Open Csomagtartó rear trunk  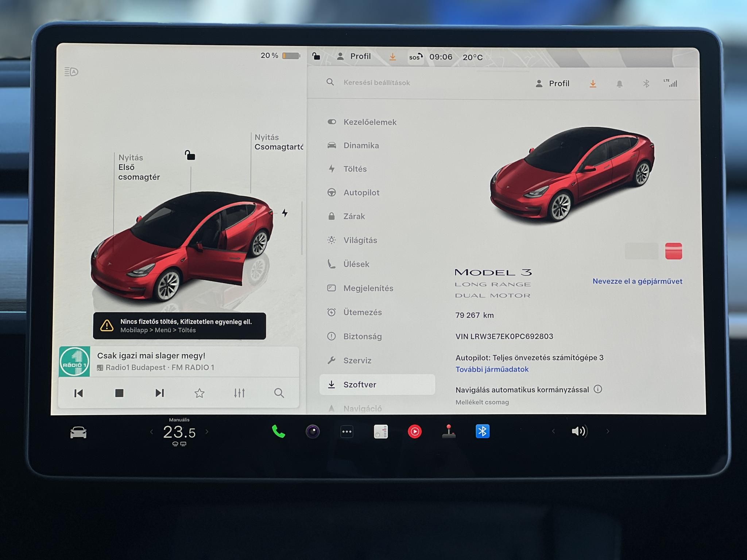coord(279,142)
